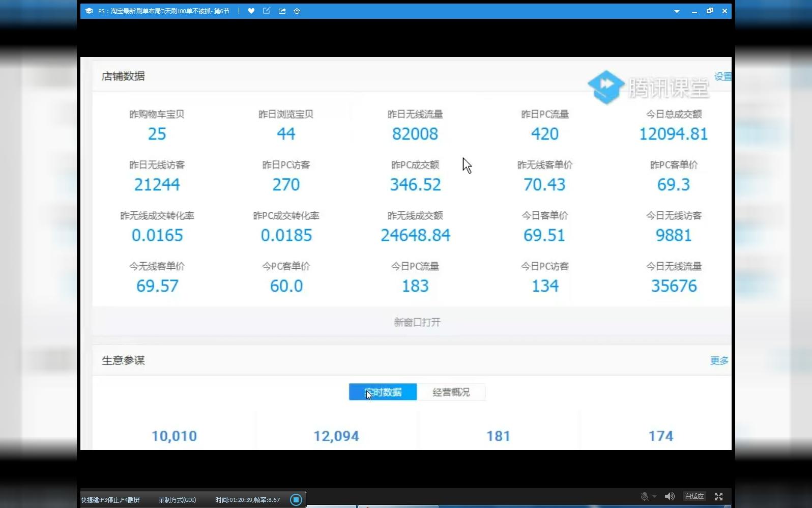Image resolution: width=812 pixels, height=508 pixels.
Task: Click 新窗口打开 below shop data
Action: [417, 322]
